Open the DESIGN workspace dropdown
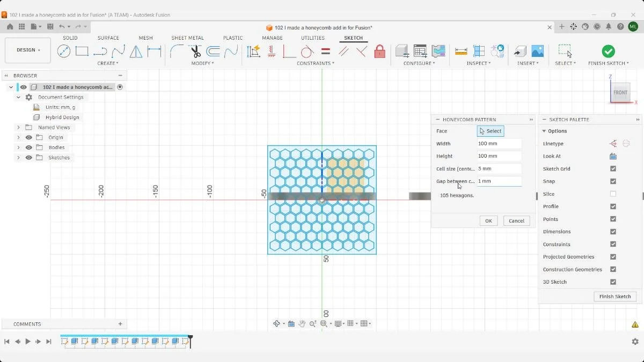 (28, 50)
